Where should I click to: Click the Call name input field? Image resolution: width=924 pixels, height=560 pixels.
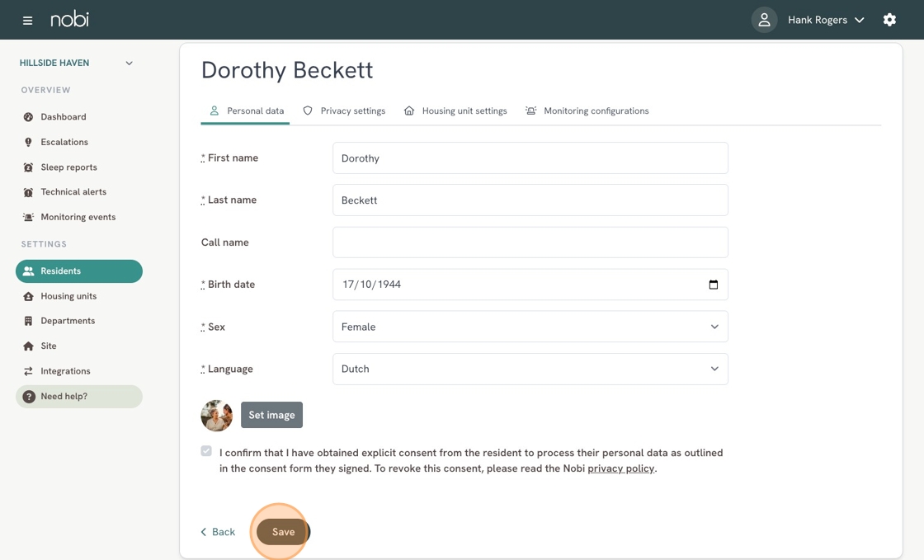click(530, 242)
